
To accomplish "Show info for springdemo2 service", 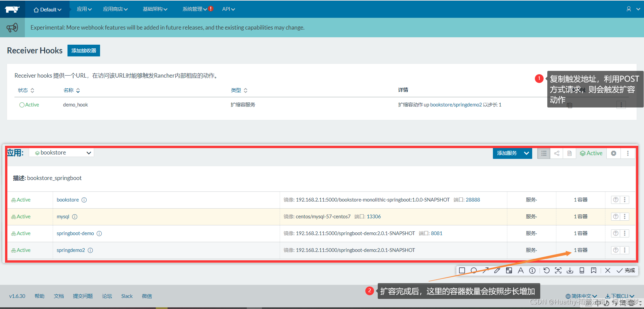I will tap(90, 250).
